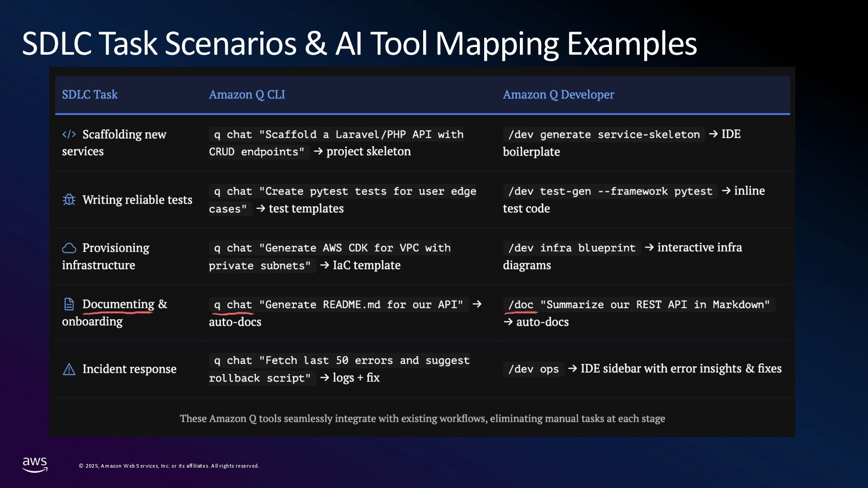This screenshot has width=868, height=488.
Task: Click the AWS logo in the footer
Action: (x=35, y=465)
